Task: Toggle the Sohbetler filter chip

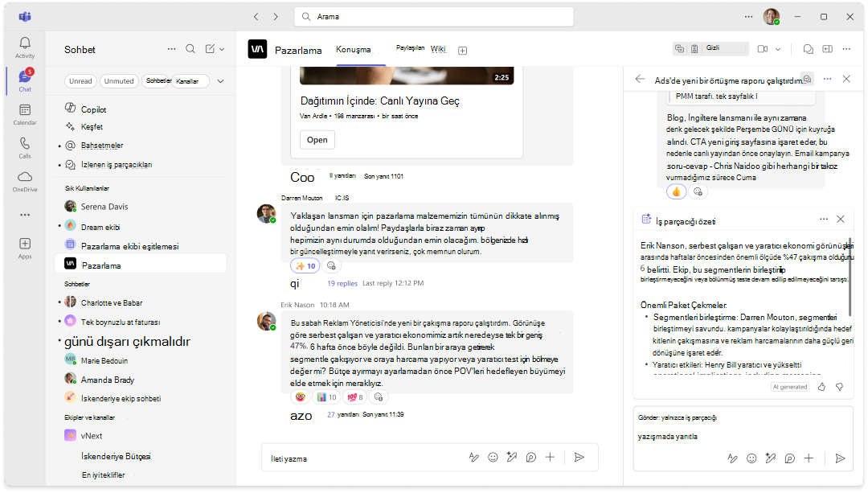Action: [158, 81]
